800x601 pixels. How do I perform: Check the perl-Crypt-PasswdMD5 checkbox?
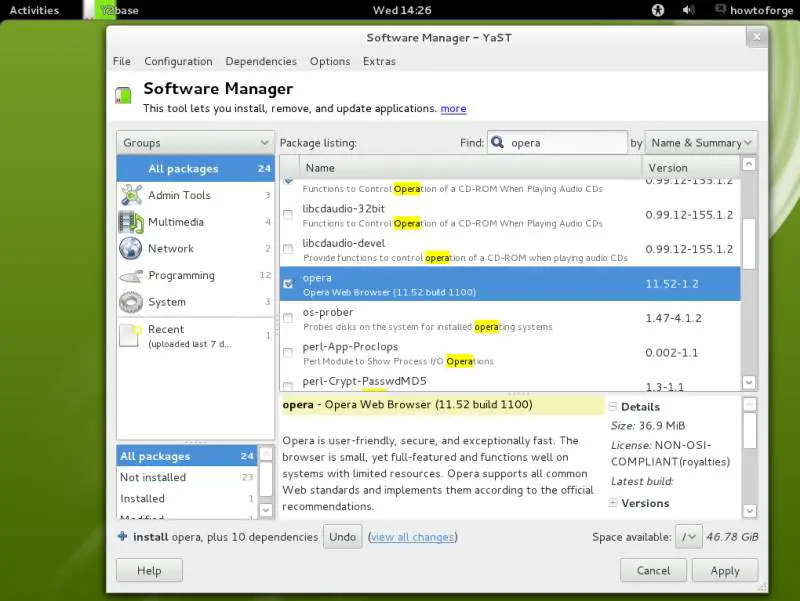pos(288,386)
